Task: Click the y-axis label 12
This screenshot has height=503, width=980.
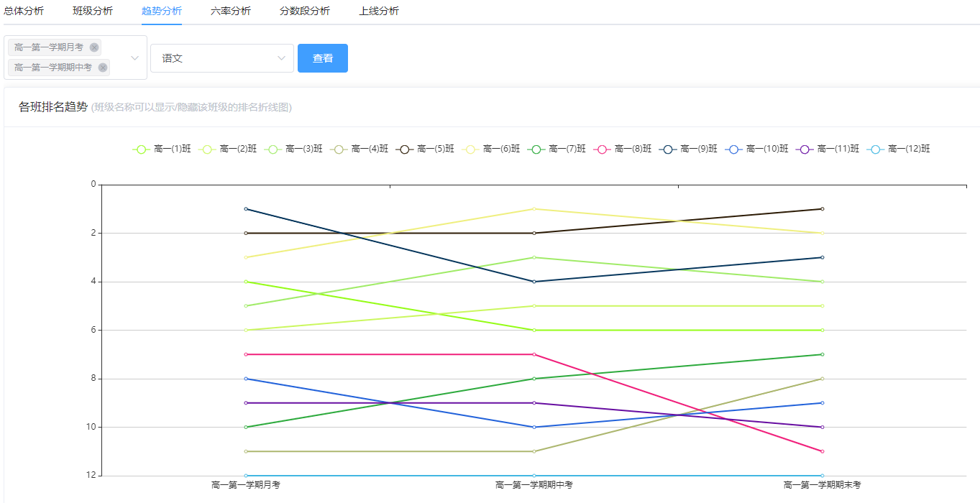Action: point(91,475)
